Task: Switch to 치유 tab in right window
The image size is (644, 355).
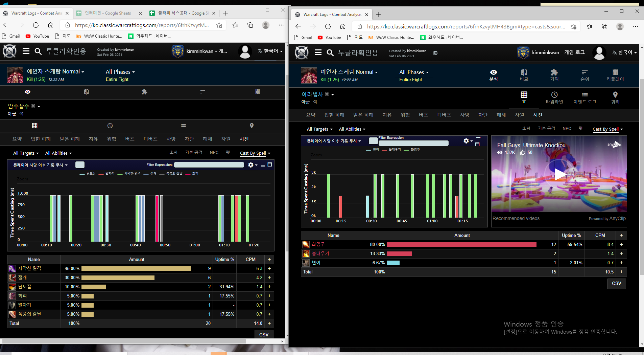Action: point(387,115)
